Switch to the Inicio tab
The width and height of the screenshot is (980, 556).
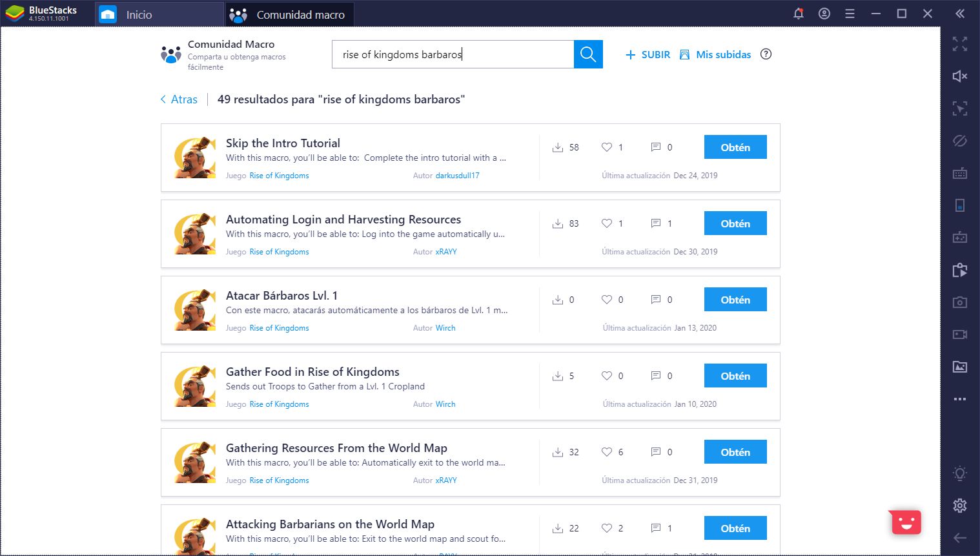tap(159, 14)
